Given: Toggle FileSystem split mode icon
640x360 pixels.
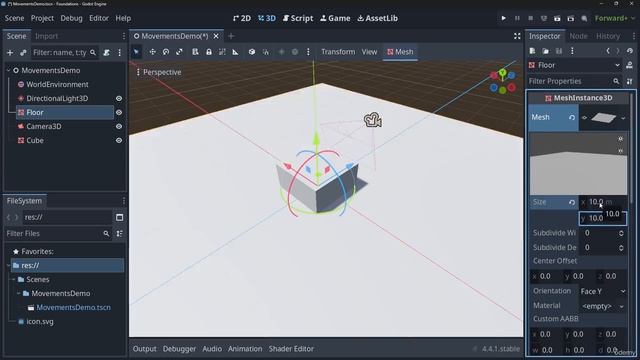Looking at the screenshot, I should coord(120,217).
